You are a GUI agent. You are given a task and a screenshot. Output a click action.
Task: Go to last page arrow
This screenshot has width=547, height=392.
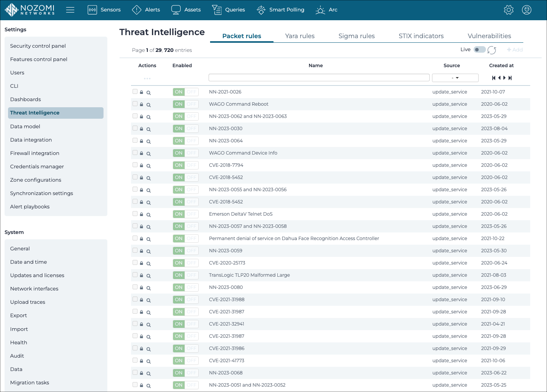(x=510, y=78)
